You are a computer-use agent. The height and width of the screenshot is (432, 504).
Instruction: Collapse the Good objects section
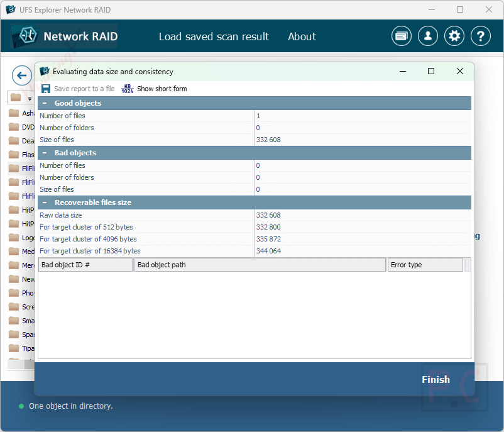[45, 103]
